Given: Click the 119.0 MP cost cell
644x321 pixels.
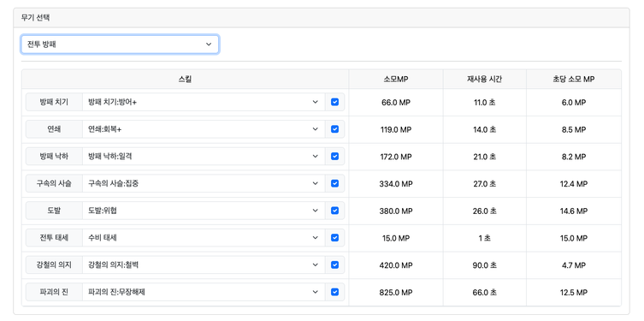Looking at the screenshot, I should (396, 129).
